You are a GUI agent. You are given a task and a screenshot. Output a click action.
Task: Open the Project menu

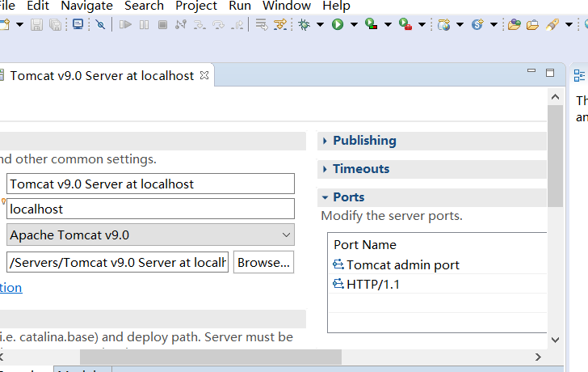tap(196, 6)
